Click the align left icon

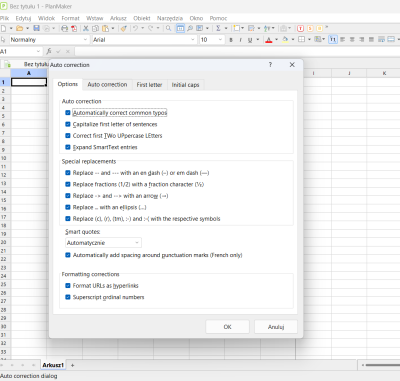342,40
